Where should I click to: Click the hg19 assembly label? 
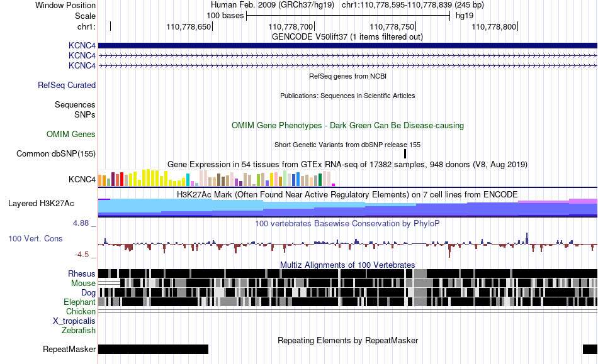[x=465, y=16]
